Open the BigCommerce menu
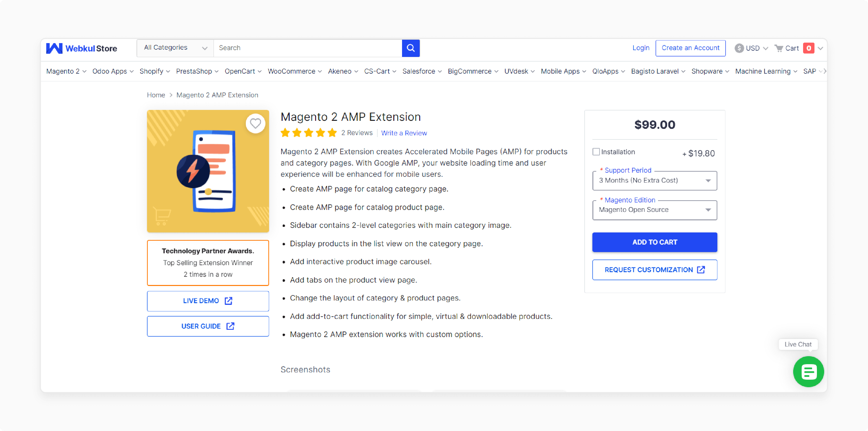This screenshot has height=431, width=868. (473, 71)
